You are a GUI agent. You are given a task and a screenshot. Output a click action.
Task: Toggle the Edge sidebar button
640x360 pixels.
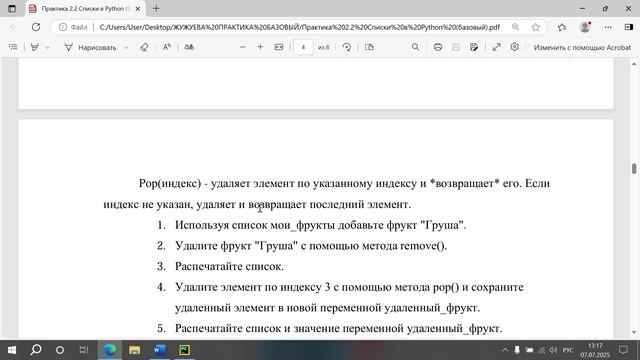pos(629,27)
